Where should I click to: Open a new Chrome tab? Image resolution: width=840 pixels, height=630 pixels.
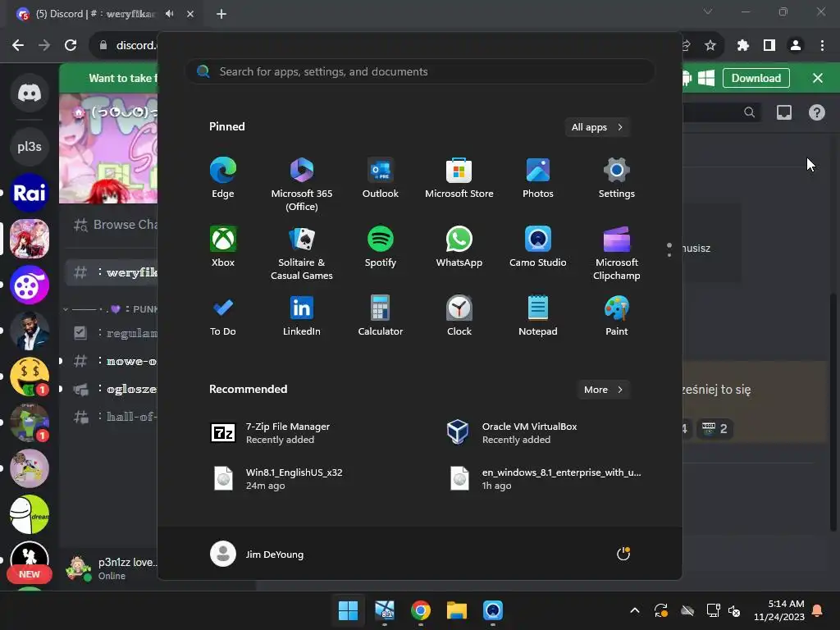pyautogui.click(x=221, y=14)
